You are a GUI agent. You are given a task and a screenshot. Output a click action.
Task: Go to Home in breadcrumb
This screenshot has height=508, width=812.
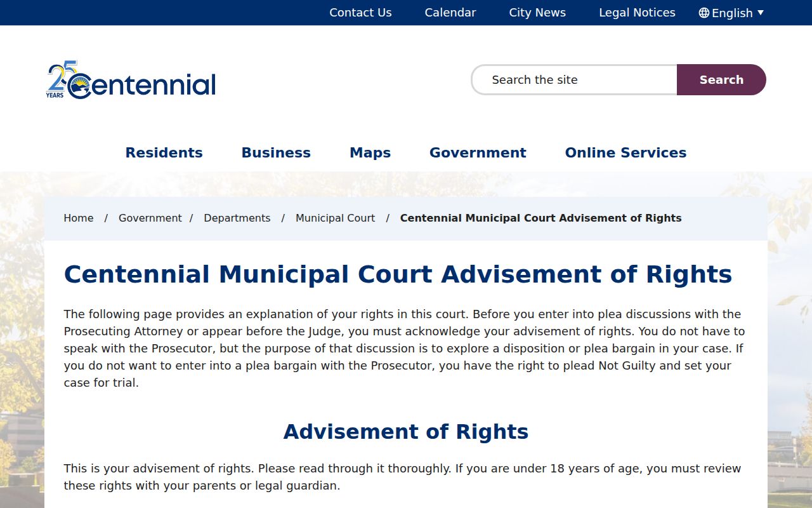(x=79, y=218)
